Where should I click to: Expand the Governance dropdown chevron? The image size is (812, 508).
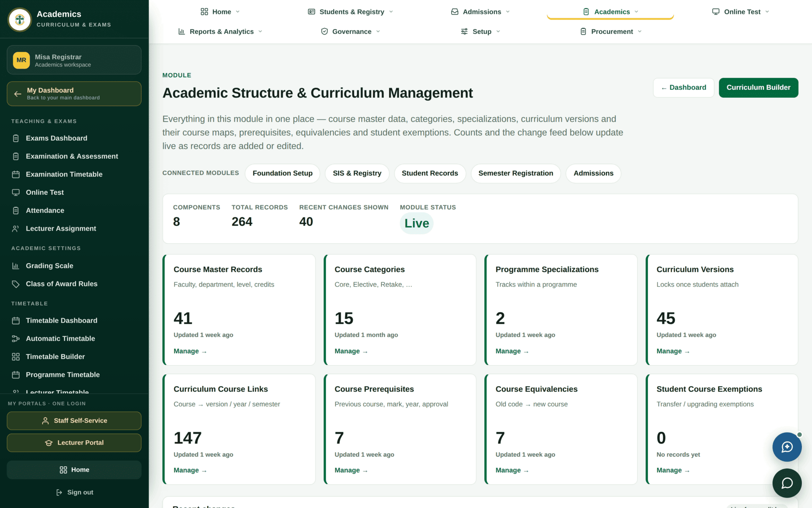[x=378, y=31]
